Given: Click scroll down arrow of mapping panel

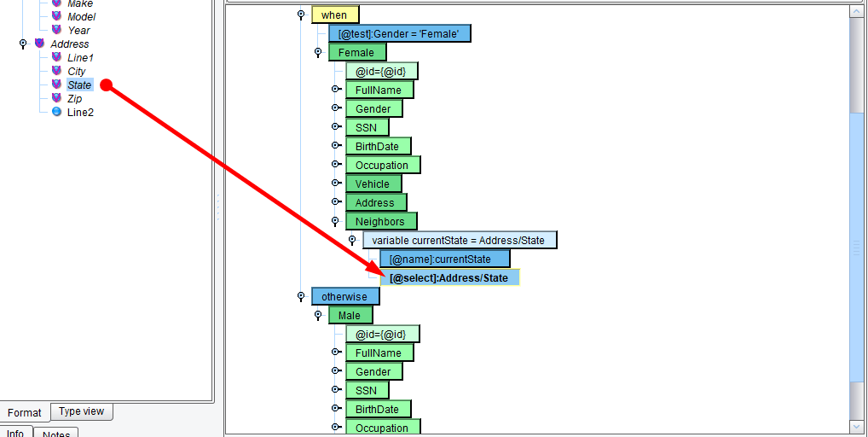Looking at the screenshot, I should (856, 427).
